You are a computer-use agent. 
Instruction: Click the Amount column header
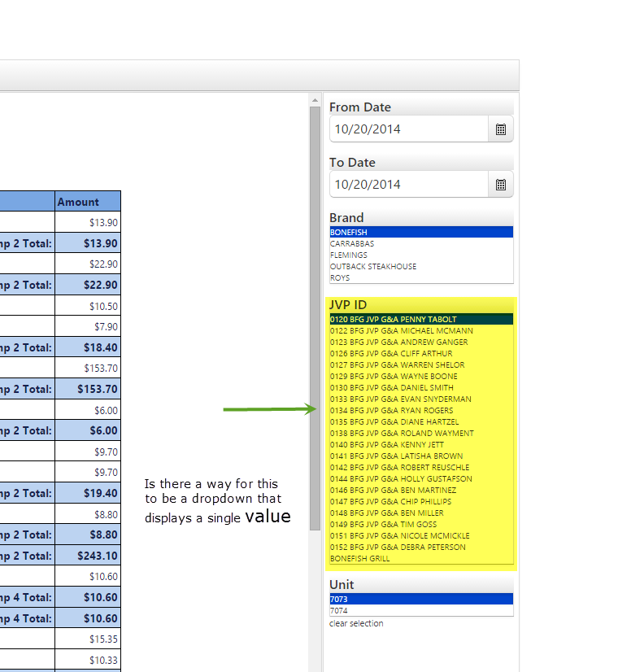tap(88, 202)
